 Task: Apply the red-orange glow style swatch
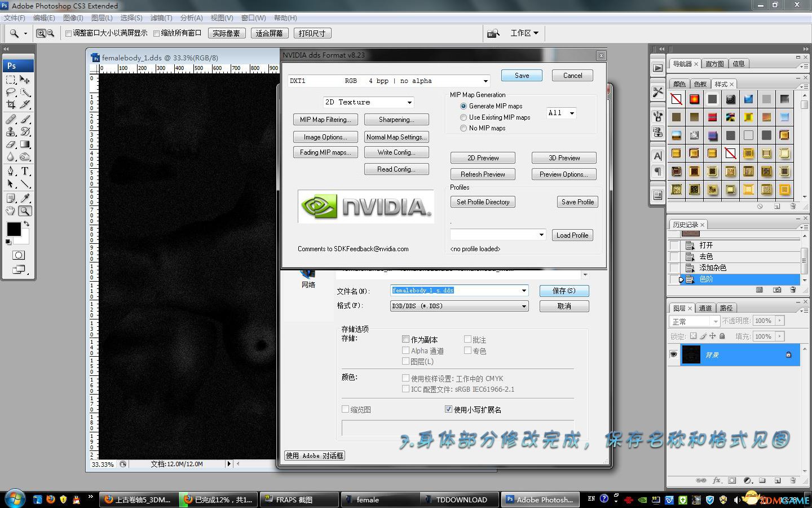(694, 99)
